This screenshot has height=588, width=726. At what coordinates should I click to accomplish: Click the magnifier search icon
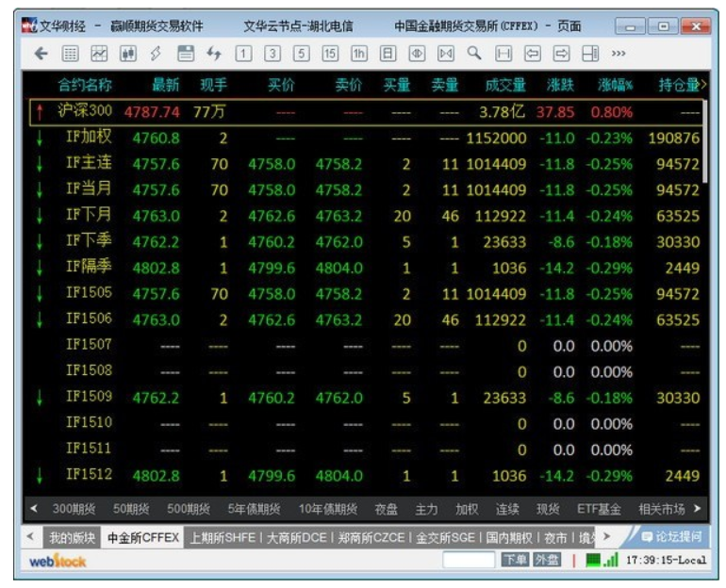click(474, 55)
